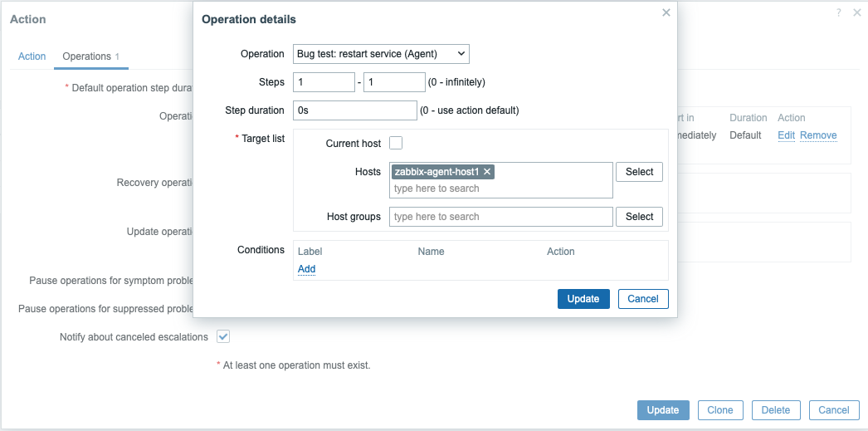The height and width of the screenshot is (431, 868).
Task: Remove zabbix-agent-host1 tag from Hosts
Action: point(488,172)
